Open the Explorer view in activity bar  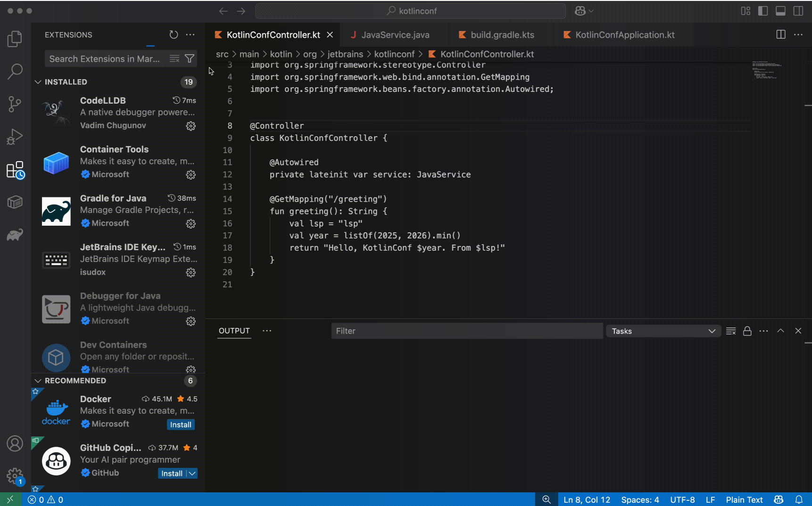15,39
